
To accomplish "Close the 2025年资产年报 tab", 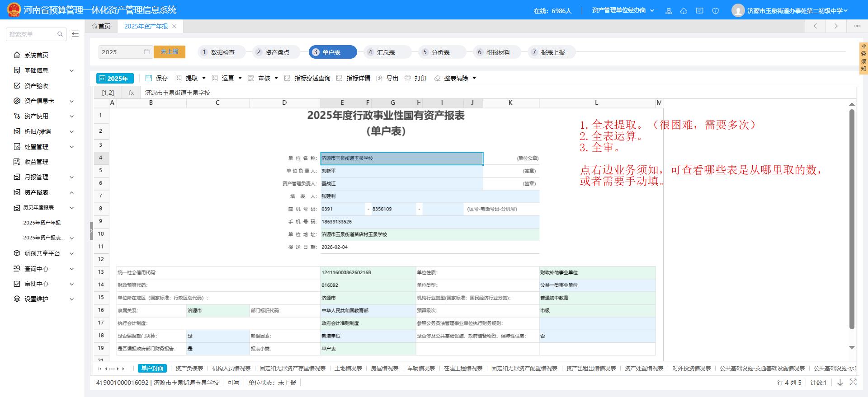I will click(x=174, y=26).
